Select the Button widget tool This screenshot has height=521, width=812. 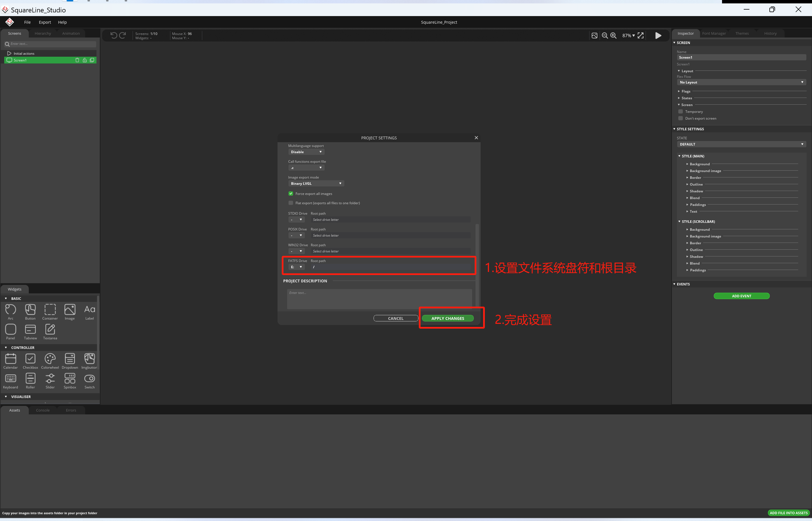[30, 311]
